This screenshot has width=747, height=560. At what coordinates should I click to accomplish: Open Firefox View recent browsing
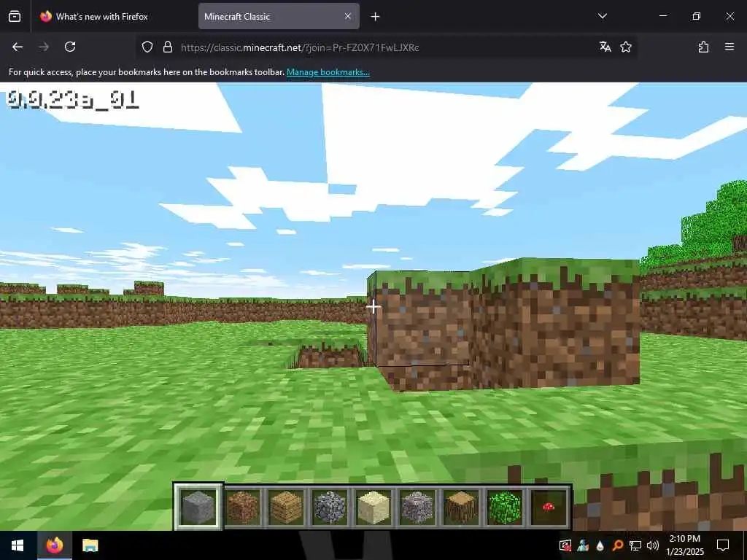pyautogui.click(x=15, y=16)
